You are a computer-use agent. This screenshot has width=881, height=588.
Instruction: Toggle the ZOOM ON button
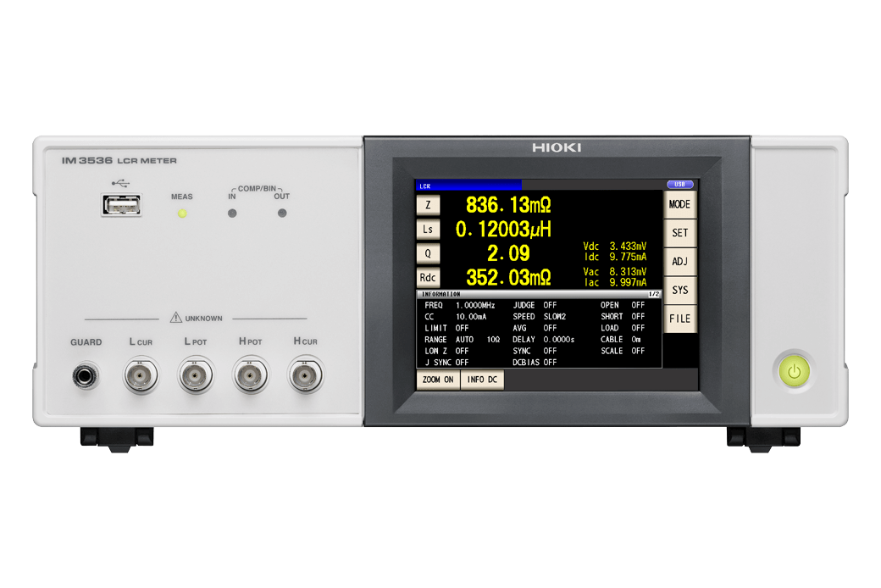point(437,380)
